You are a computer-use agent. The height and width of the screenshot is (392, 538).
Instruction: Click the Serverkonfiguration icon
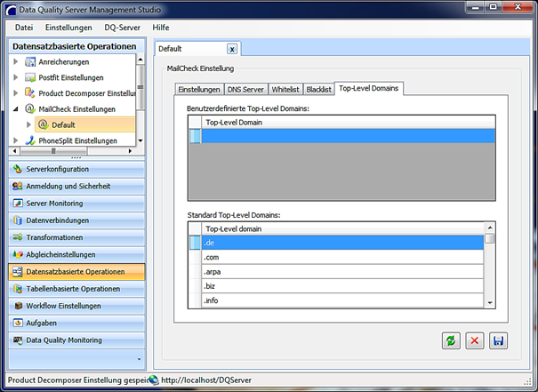click(18, 169)
